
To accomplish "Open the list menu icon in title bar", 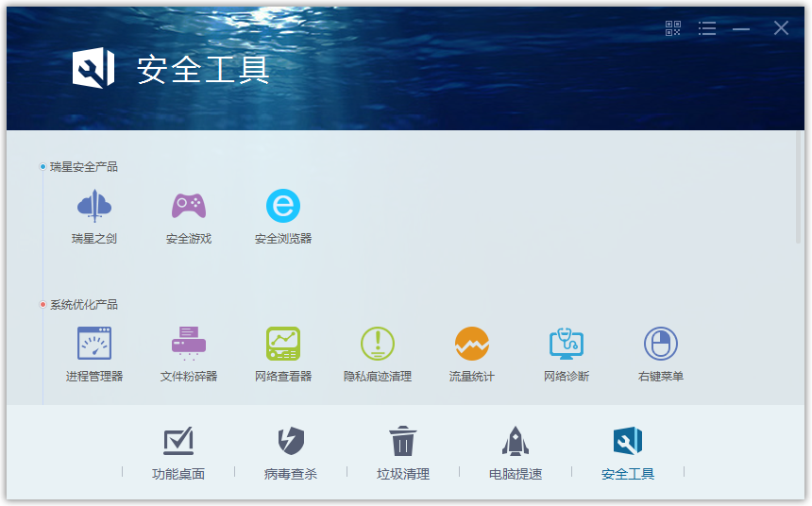I will point(707,28).
